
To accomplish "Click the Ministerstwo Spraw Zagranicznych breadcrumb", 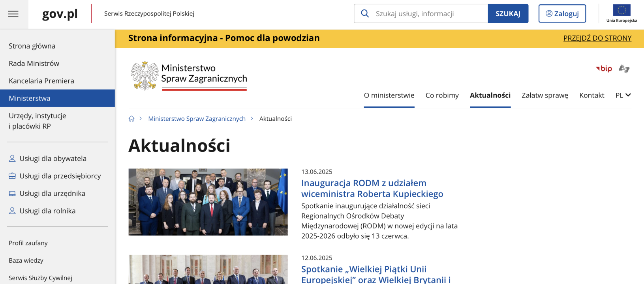I will (x=197, y=119).
